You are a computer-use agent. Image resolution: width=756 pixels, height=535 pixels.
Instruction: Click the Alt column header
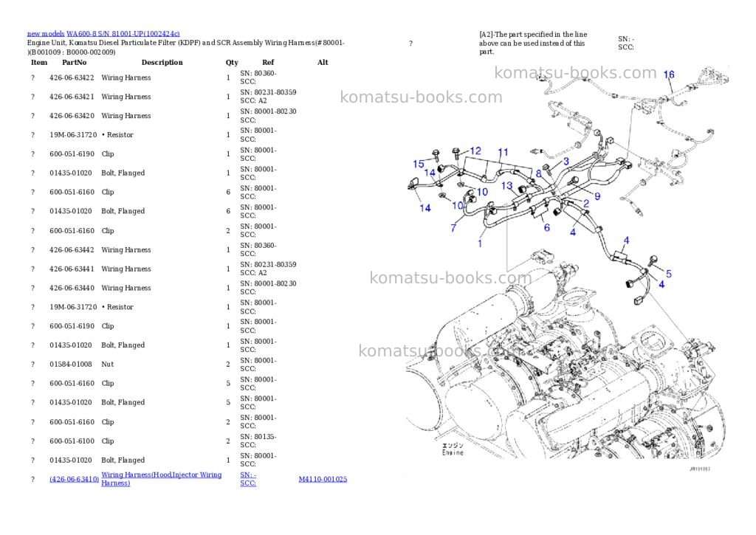323,63
